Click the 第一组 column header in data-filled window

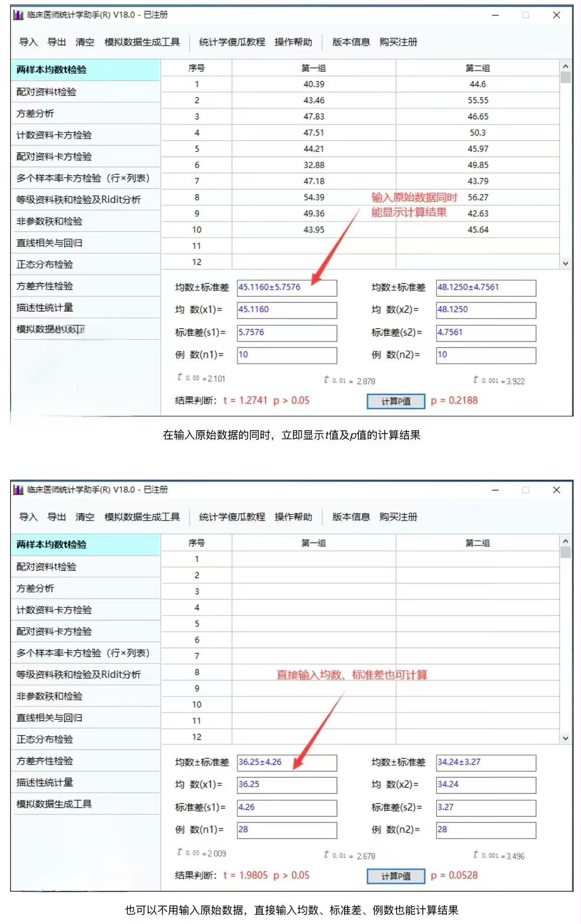tap(314, 68)
